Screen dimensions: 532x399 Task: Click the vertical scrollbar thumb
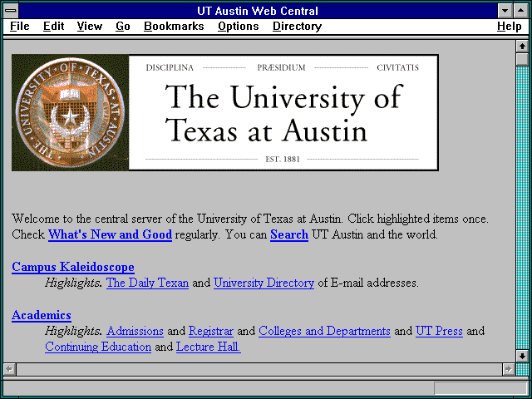(x=522, y=59)
